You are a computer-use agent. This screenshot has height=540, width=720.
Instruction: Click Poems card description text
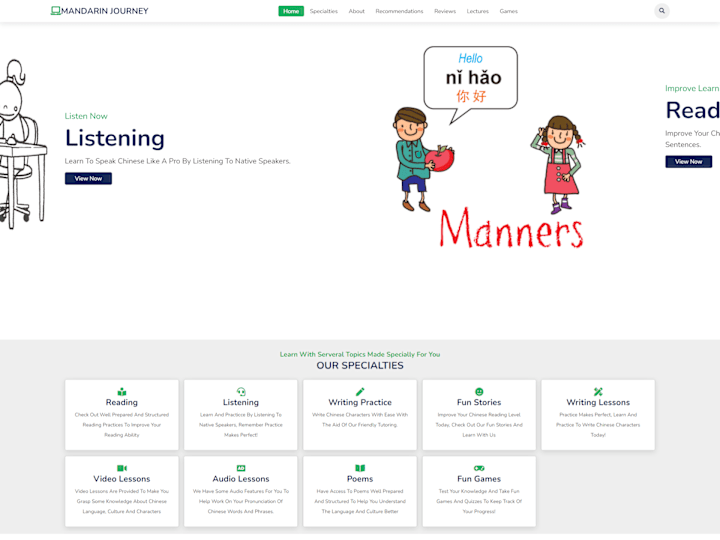coord(360,501)
